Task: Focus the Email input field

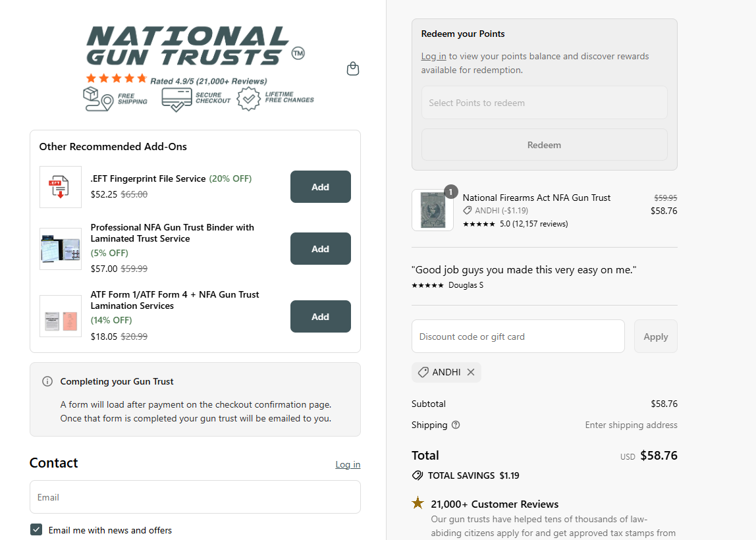Action: pos(196,497)
